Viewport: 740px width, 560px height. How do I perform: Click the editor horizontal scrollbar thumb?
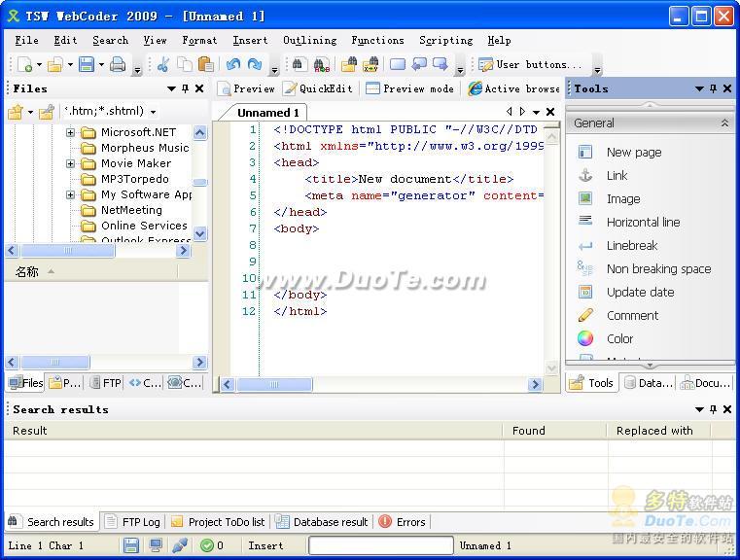click(x=274, y=384)
